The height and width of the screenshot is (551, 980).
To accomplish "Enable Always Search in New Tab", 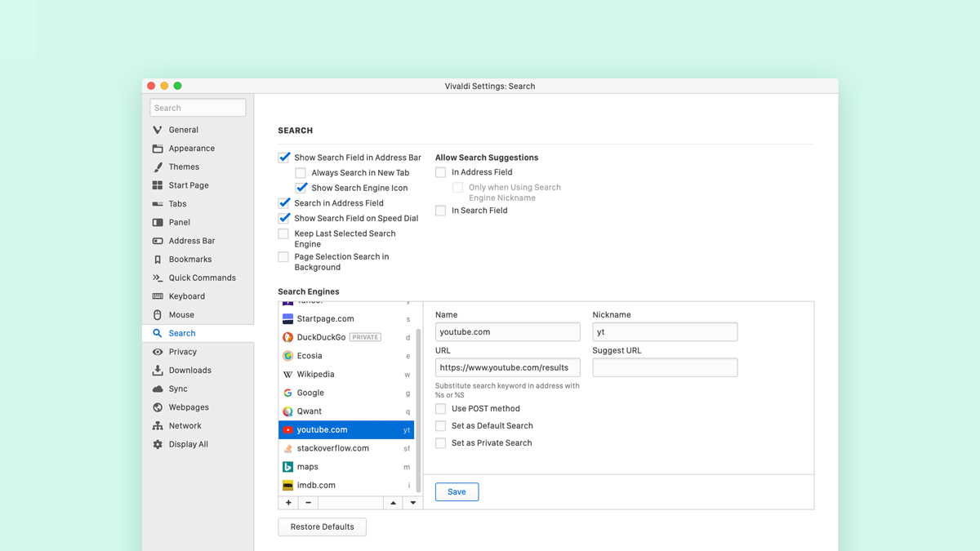I will [301, 173].
